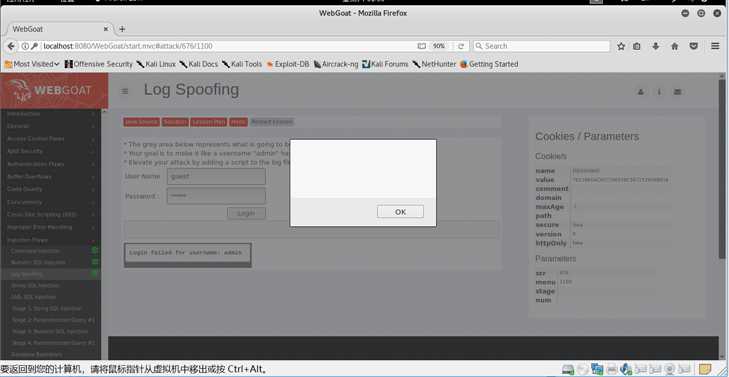Click the VM network adapter status icon
Image resolution: width=729 pixels, height=377 pixels.
tap(597, 370)
